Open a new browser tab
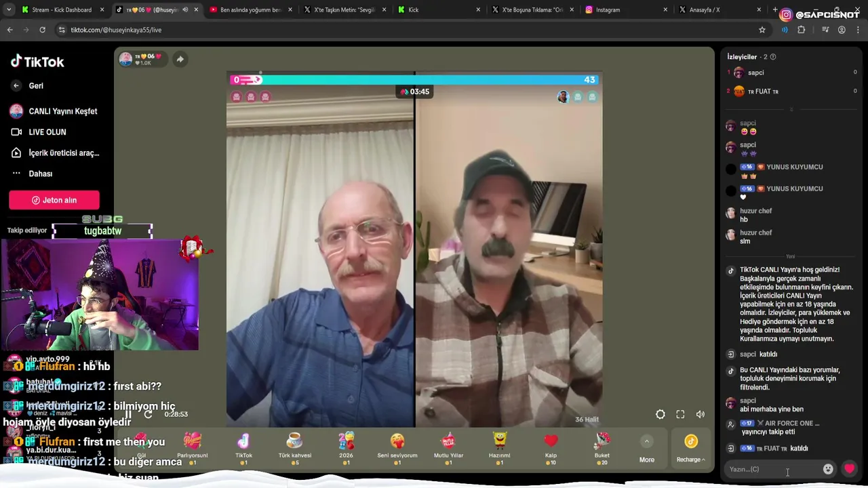Screen dimensions: 868x488 click(x=775, y=9)
